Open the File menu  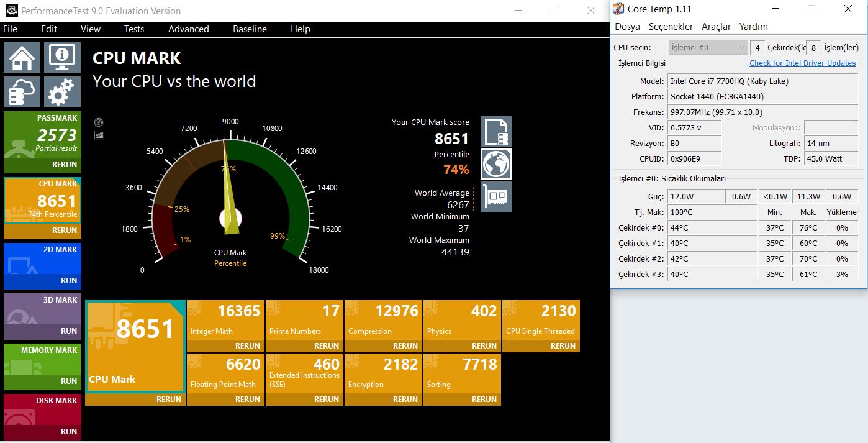pos(11,29)
